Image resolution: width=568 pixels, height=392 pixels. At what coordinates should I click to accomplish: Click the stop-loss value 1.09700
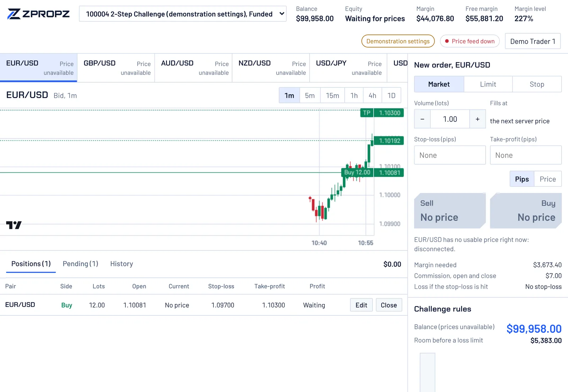pyautogui.click(x=223, y=305)
